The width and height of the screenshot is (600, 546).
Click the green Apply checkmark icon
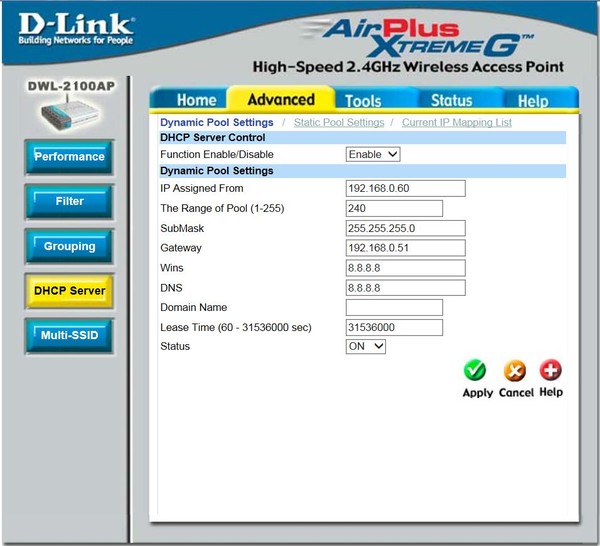pos(475,370)
